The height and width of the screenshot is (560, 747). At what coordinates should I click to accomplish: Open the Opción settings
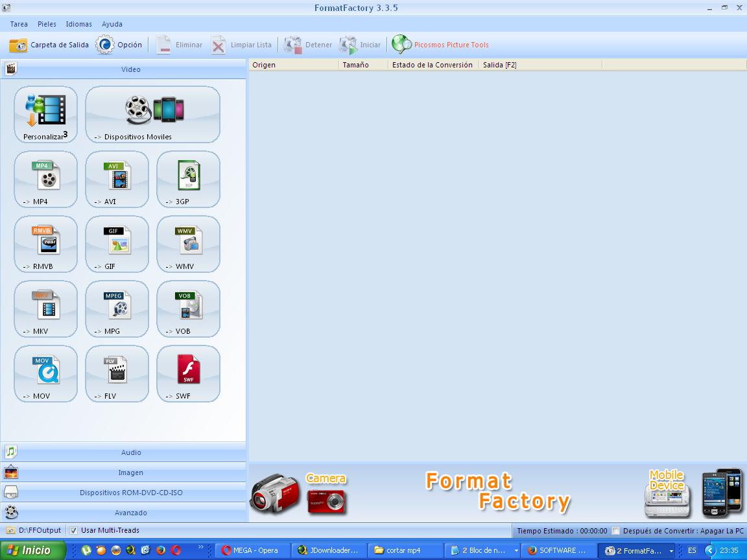point(119,45)
